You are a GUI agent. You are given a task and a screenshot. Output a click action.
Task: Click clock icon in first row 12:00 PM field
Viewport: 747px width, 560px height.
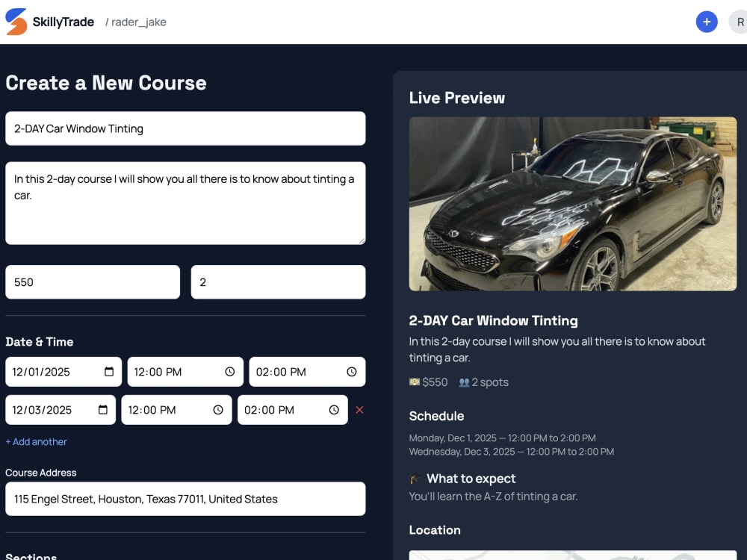click(230, 371)
